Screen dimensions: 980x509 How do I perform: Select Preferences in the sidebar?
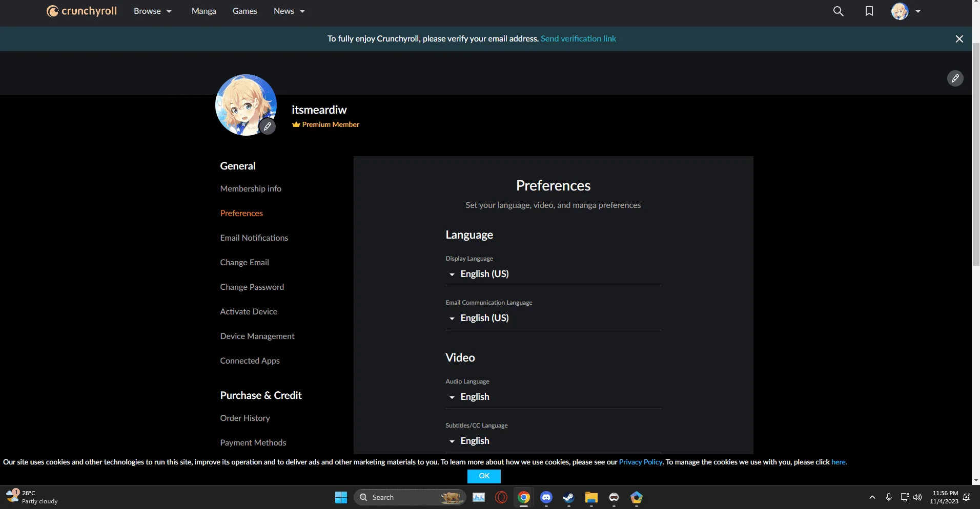pyautogui.click(x=241, y=214)
